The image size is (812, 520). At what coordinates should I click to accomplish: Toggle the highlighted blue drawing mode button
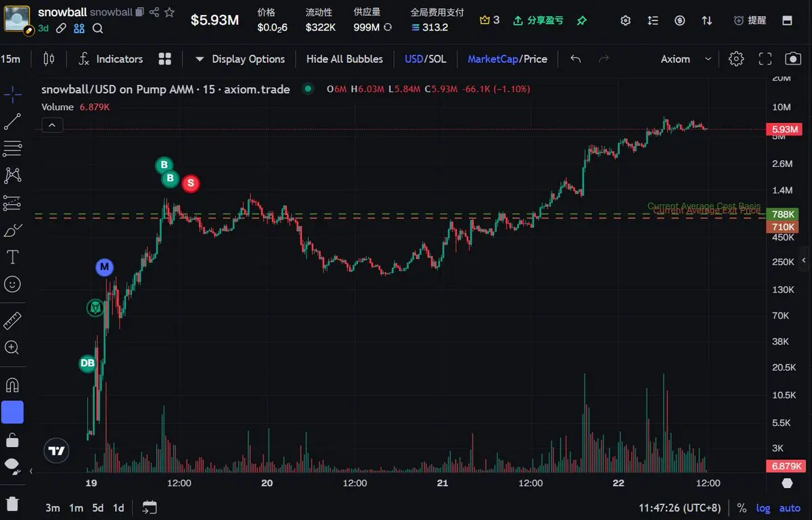[12, 412]
